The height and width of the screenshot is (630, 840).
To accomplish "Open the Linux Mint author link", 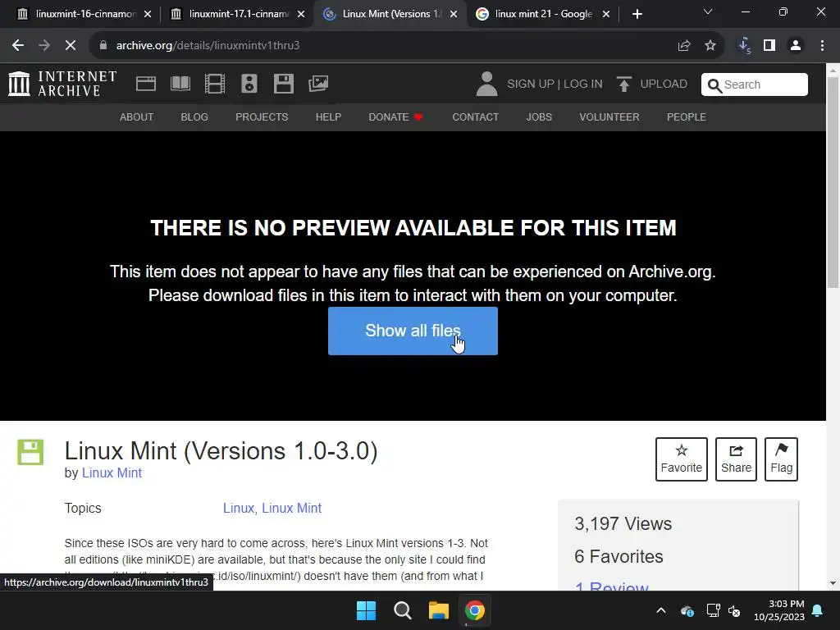I will click(x=112, y=473).
